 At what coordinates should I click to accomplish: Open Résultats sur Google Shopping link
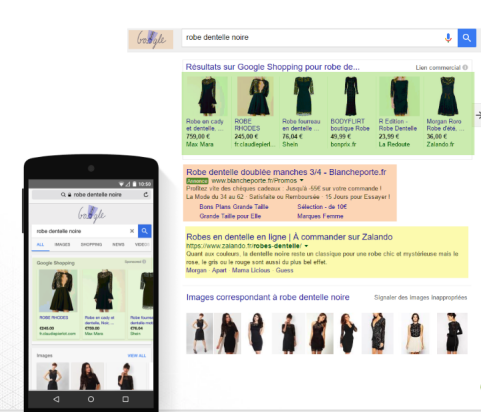272,67
